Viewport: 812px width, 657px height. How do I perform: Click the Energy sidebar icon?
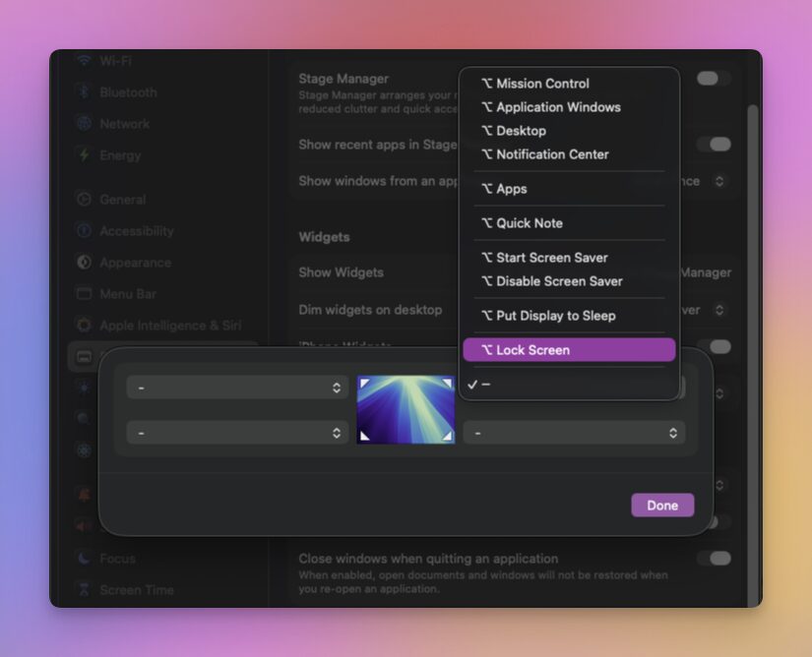(84, 155)
